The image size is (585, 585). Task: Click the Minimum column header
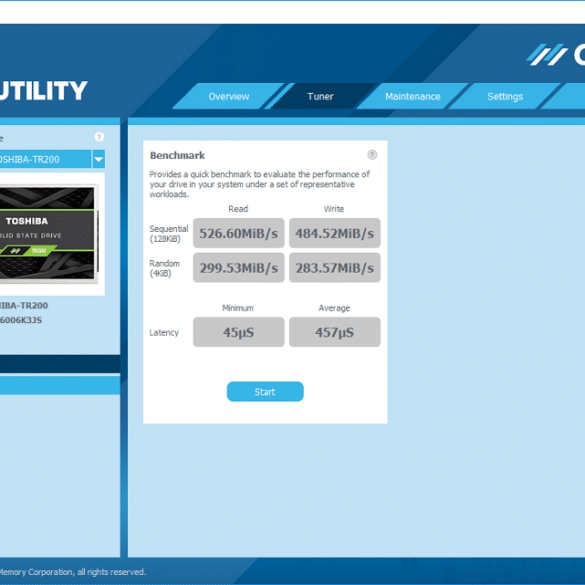(x=238, y=308)
